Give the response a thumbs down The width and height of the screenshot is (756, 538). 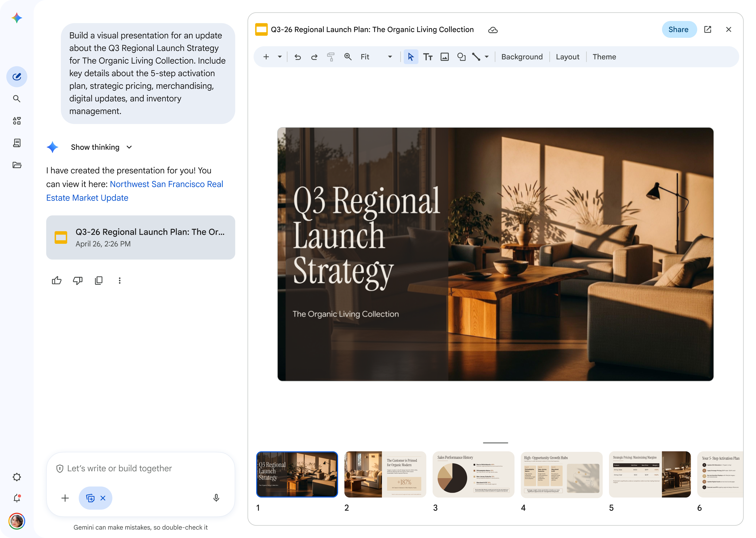tap(77, 280)
